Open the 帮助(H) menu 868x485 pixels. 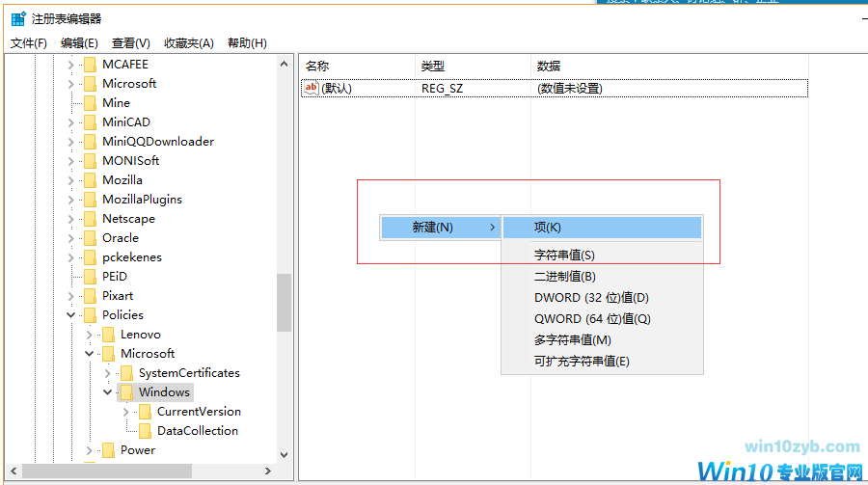(248, 43)
